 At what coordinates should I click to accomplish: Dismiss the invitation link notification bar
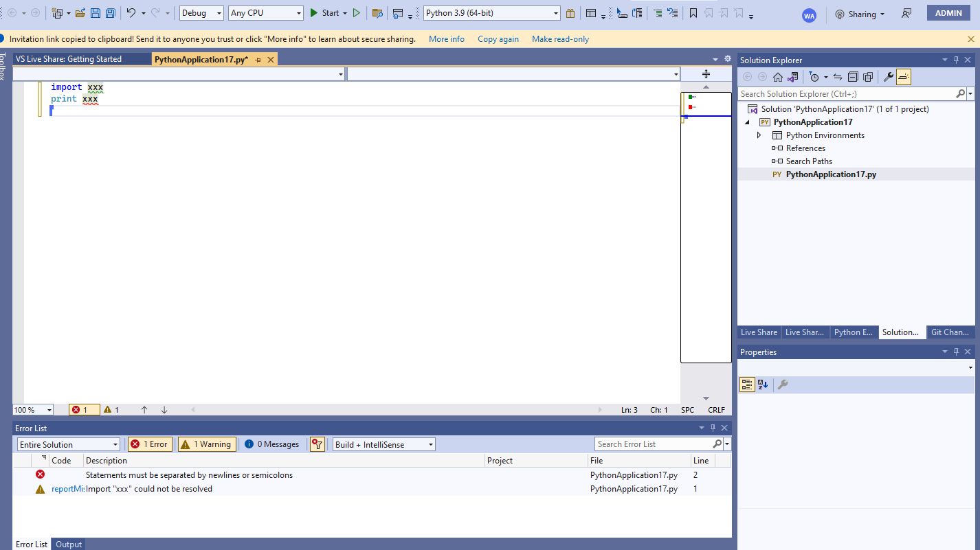click(971, 39)
